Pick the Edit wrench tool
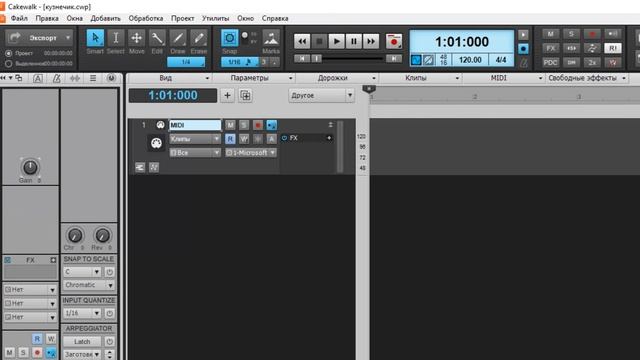 point(157,38)
